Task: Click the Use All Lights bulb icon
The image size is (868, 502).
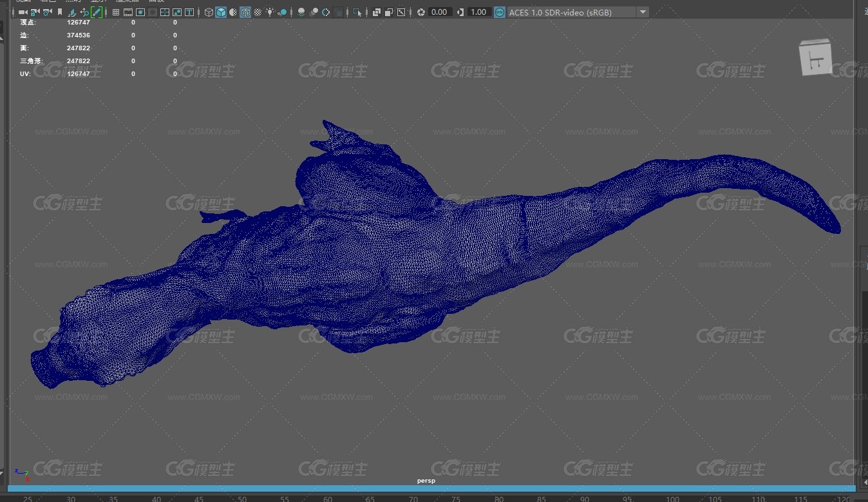Action: [270, 12]
